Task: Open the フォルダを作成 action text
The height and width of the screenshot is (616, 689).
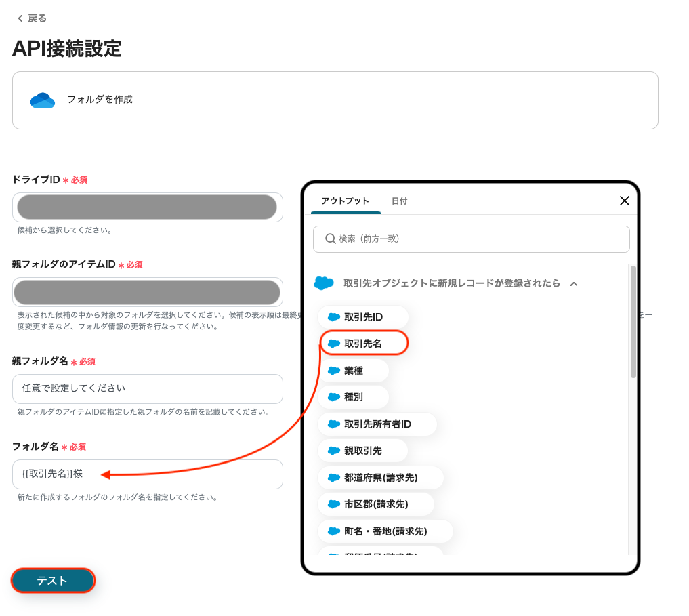Action: coord(100,100)
